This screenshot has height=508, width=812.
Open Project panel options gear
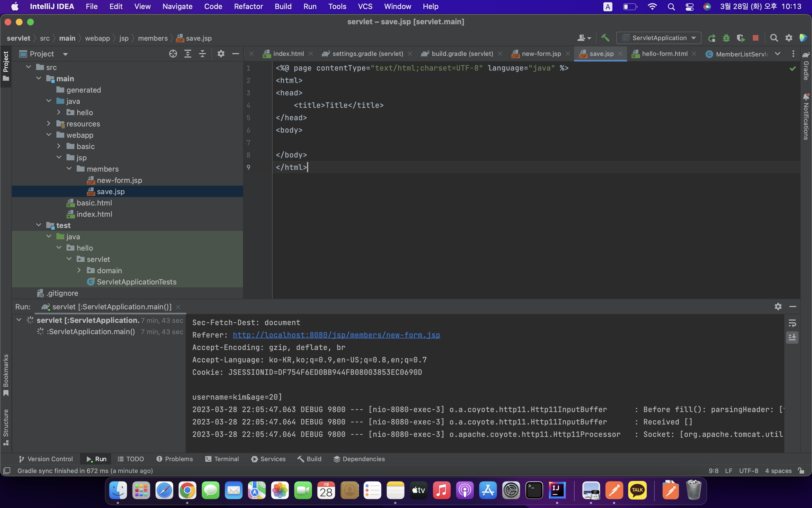click(221, 54)
